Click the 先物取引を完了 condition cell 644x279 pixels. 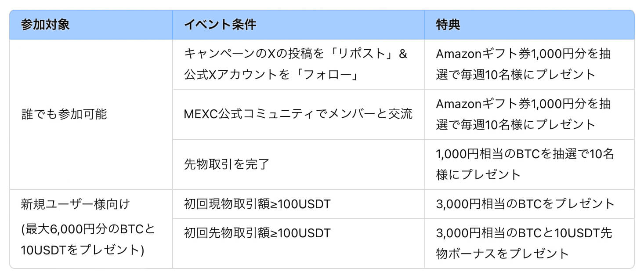226,164
